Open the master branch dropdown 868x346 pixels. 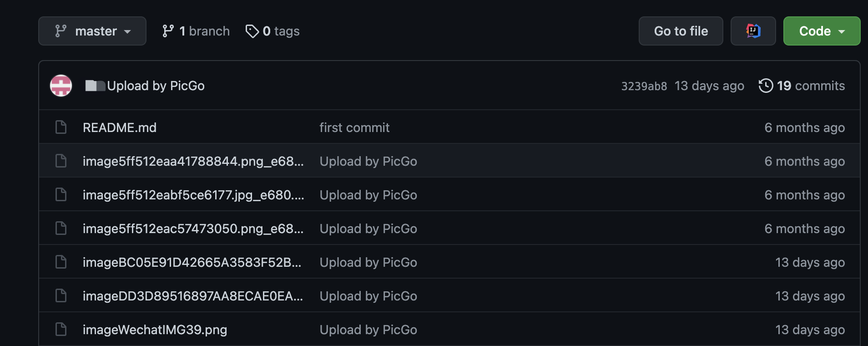pos(92,31)
